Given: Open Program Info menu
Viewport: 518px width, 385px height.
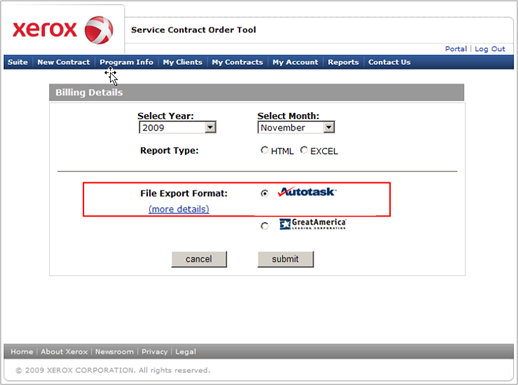Looking at the screenshot, I should click(126, 62).
